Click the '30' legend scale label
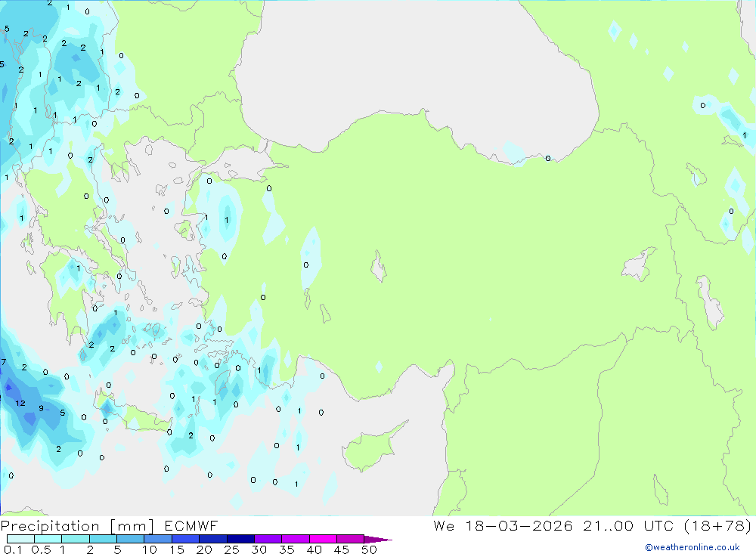The height and width of the screenshot is (554, 756). tap(259, 549)
